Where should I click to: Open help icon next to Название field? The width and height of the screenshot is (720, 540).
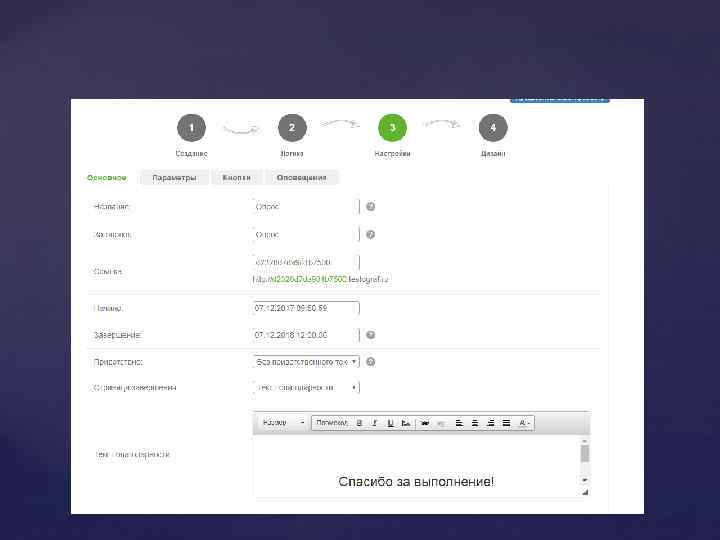point(371,207)
